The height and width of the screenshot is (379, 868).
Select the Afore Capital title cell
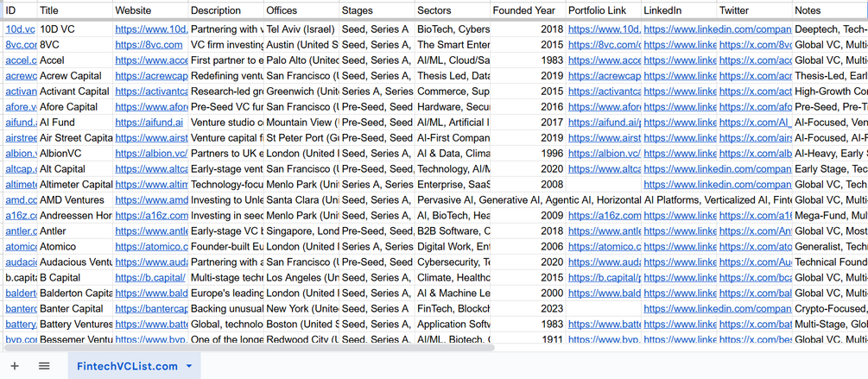click(x=75, y=107)
